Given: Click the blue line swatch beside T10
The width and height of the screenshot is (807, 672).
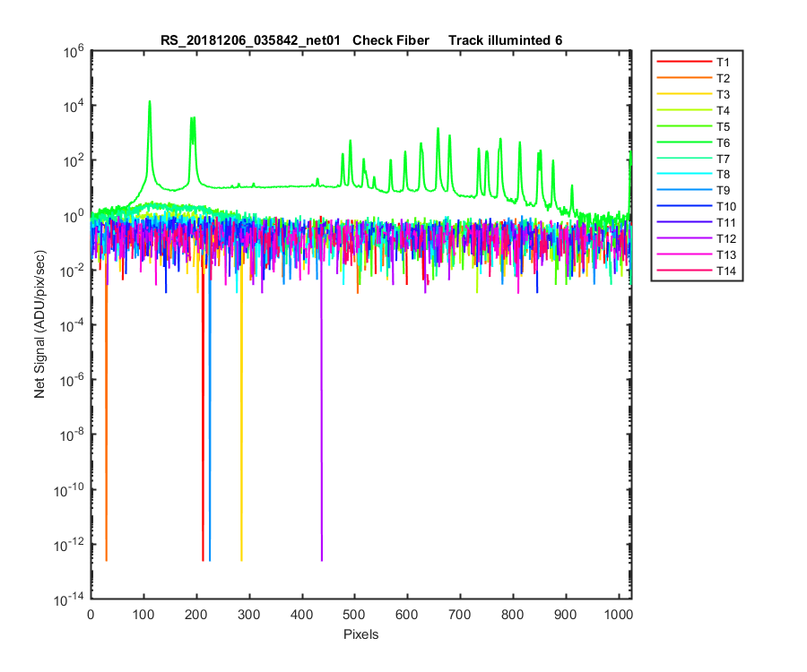Looking at the screenshot, I should pyautogui.click(x=684, y=206).
